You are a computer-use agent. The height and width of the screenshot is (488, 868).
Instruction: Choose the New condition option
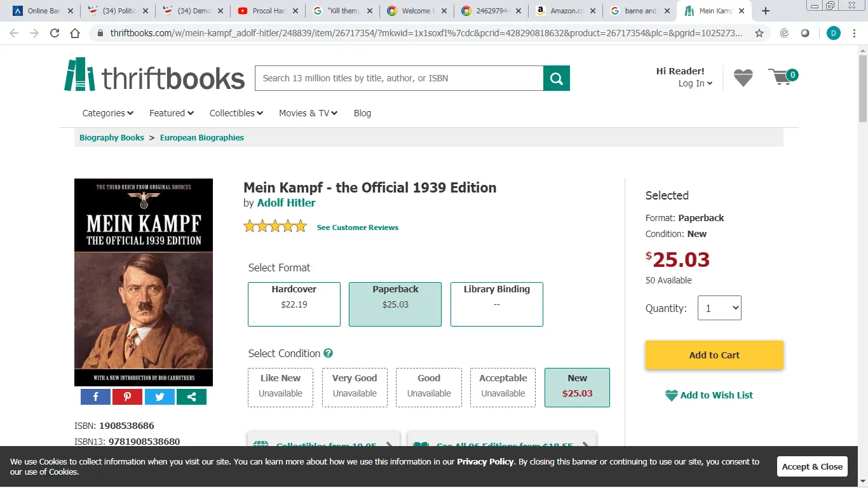(x=577, y=387)
